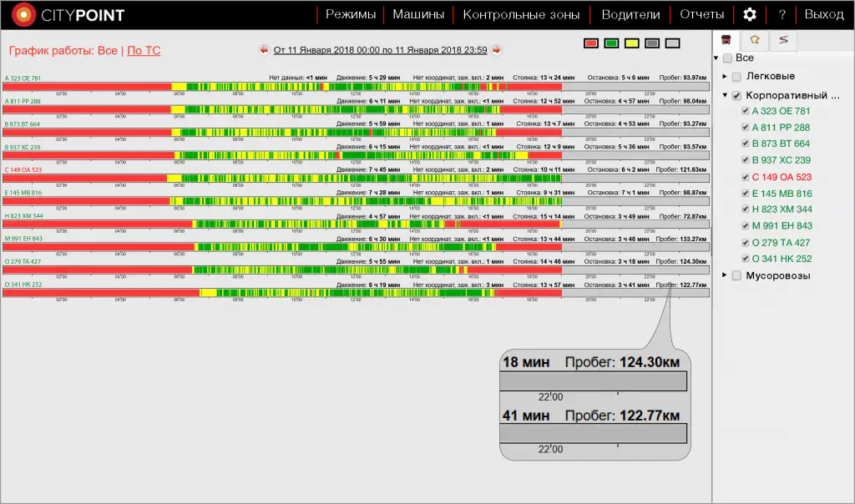
Task: Click the По ТС link
Action: pyautogui.click(x=144, y=51)
